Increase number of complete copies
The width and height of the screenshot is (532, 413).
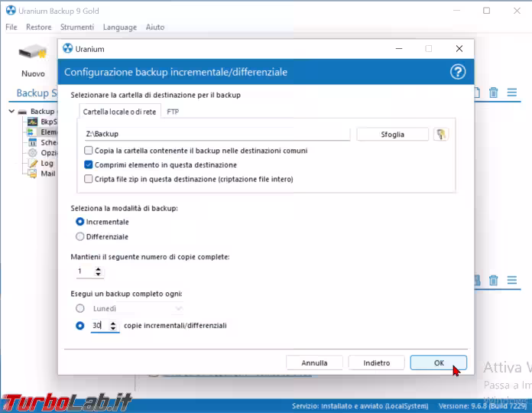[98, 268]
